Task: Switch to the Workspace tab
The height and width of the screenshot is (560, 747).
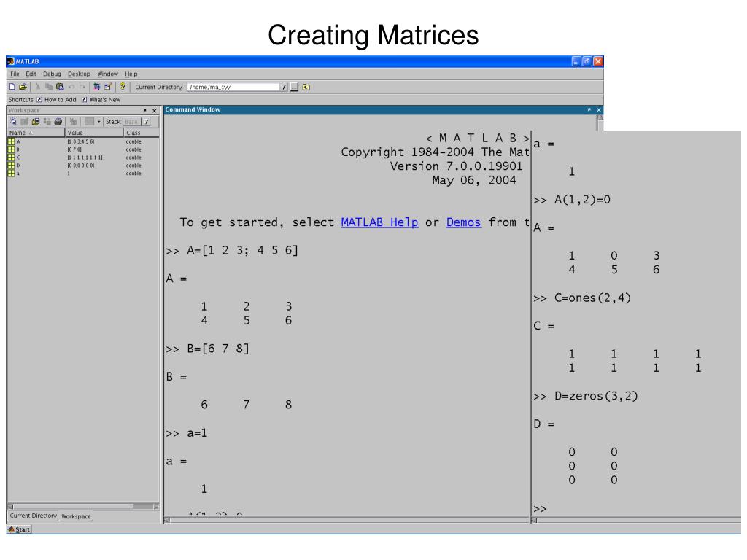Action: [x=76, y=516]
